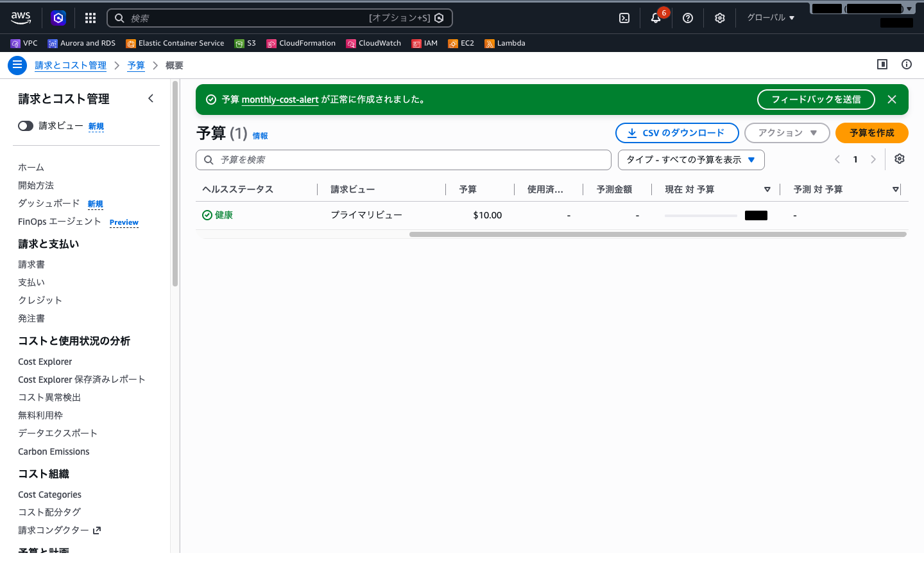
Task: Open the split panel view icon
Action: click(882, 64)
